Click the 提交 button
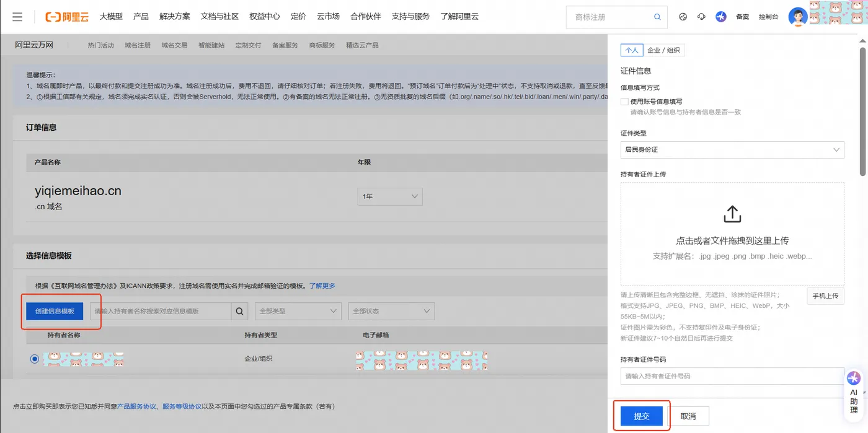868x433 pixels. (642, 416)
